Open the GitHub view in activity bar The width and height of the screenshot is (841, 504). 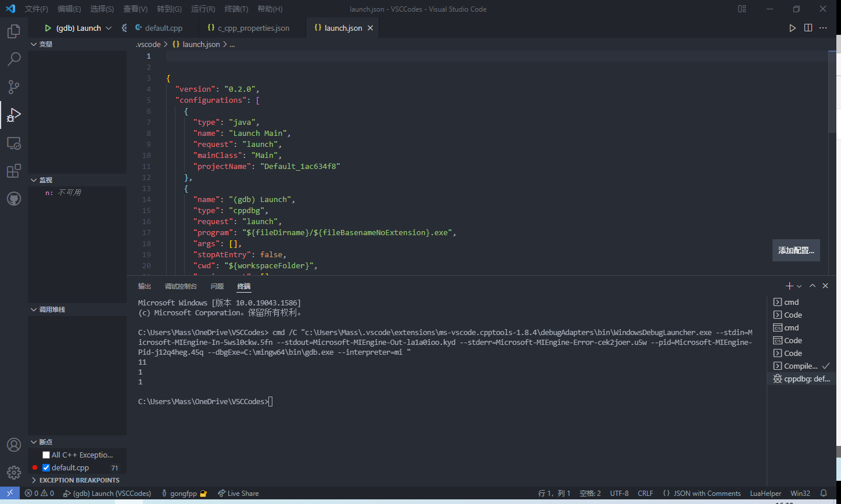[x=14, y=199]
